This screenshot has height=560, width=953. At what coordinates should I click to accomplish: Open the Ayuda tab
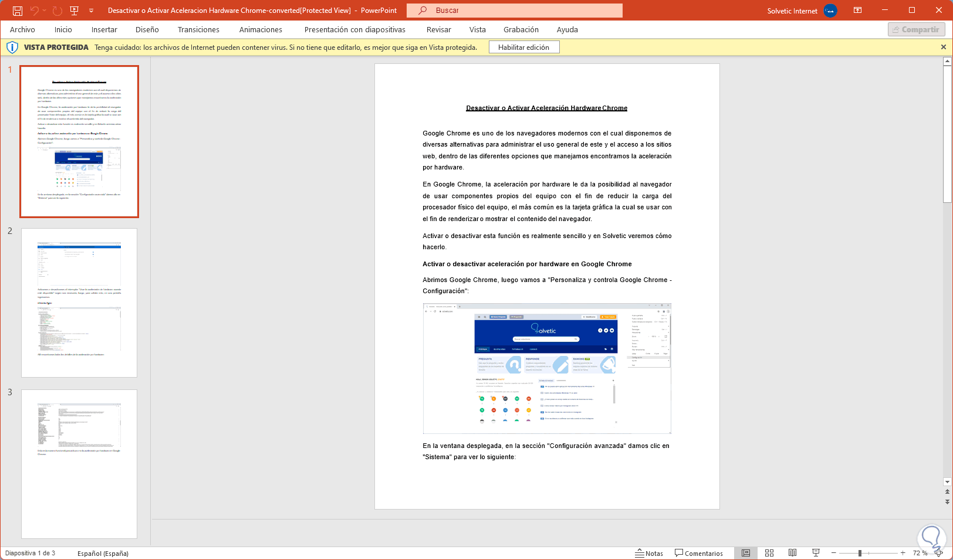pyautogui.click(x=567, y=30)
